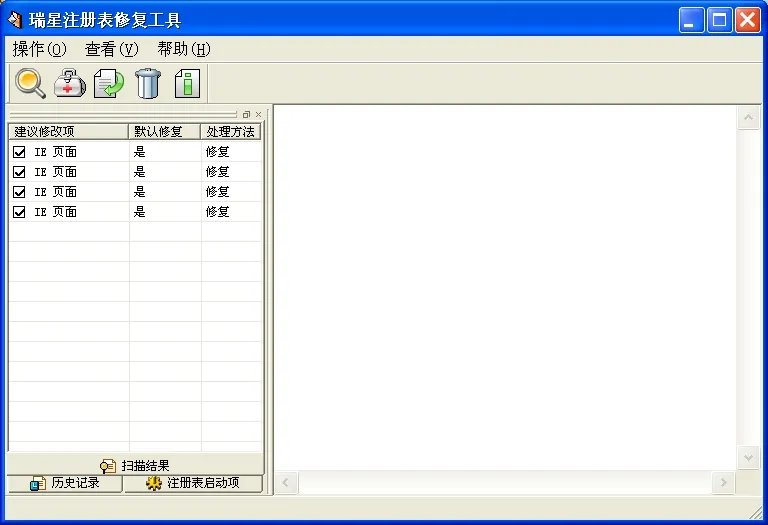The height and width of the screenshot is (525, 768).
Task: Switch to the 注册表启动项 tab
Action: click(193, 483)
